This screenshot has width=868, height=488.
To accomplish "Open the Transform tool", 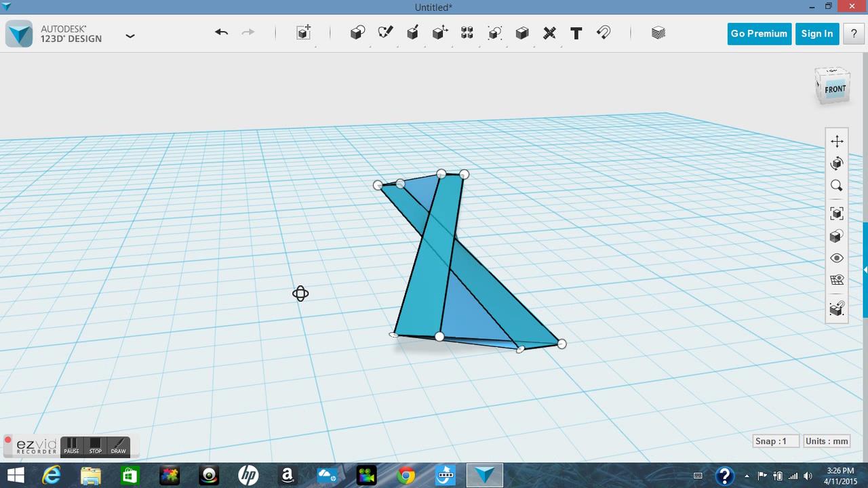I will (x=304, y=33).
